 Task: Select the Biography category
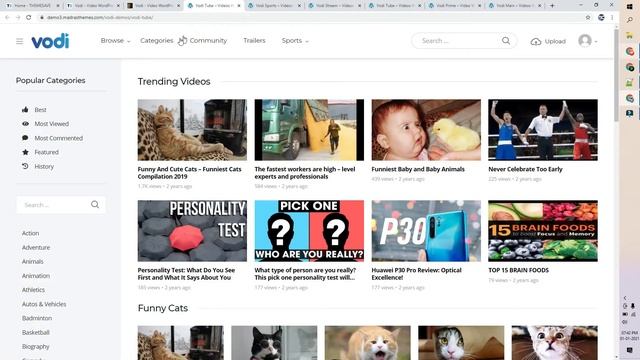click(36, 347)
